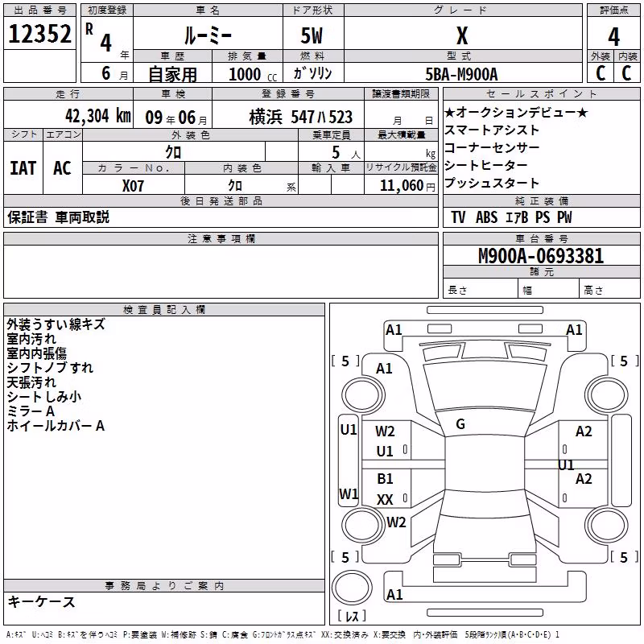Viewport: 644px width, 644px height.
Task: Select note シート しみ小
Action: pos(44,396)
